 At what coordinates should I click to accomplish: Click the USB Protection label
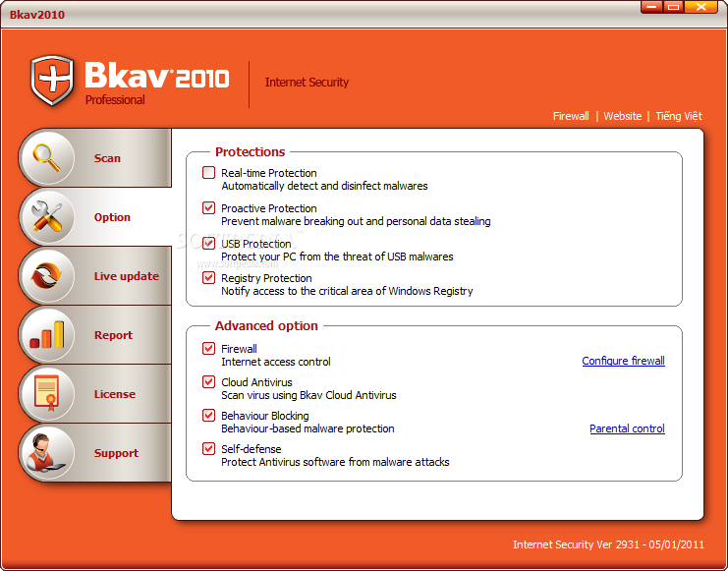[x=256, y=244]
